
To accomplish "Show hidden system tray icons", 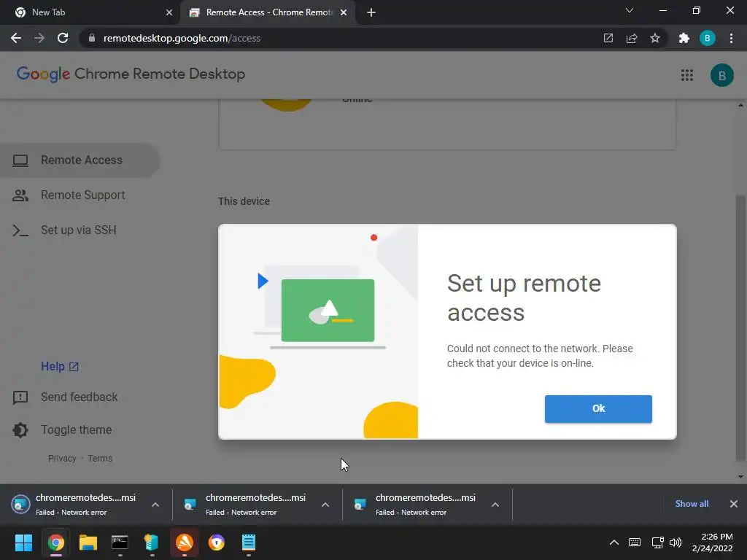I will pyautogui.click(x=614, y=542).
